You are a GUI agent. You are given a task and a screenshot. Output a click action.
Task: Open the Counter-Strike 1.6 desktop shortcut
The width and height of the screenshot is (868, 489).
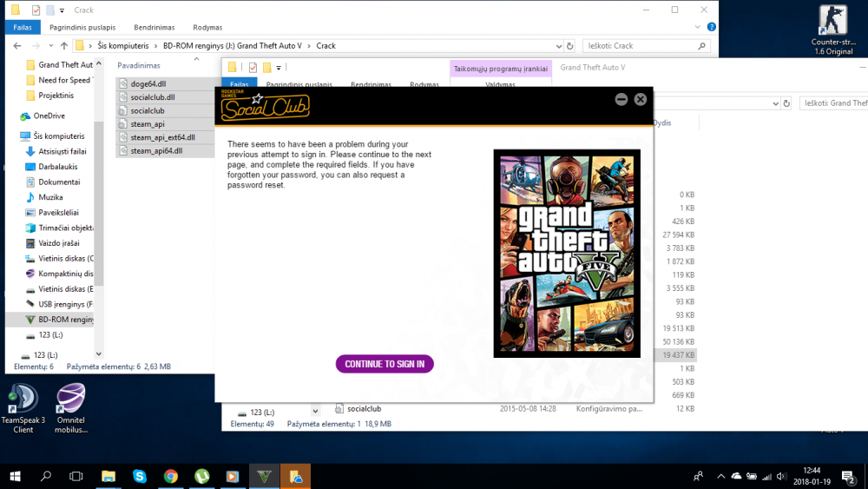(832, 30)
